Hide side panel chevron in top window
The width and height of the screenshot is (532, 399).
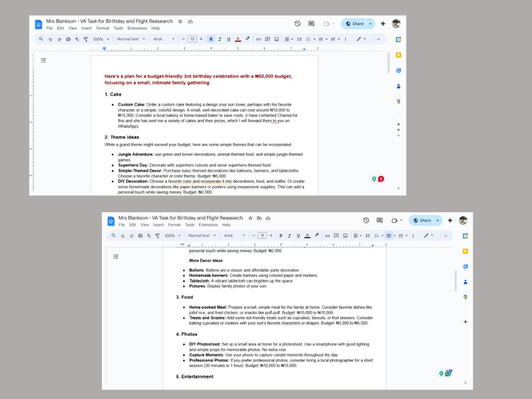pos(398,188)
